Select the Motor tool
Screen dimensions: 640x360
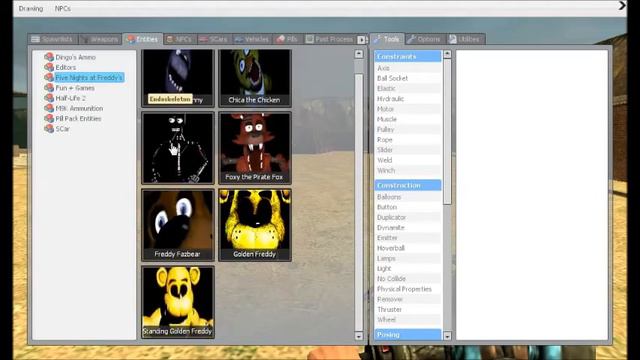tap(408, 109)
